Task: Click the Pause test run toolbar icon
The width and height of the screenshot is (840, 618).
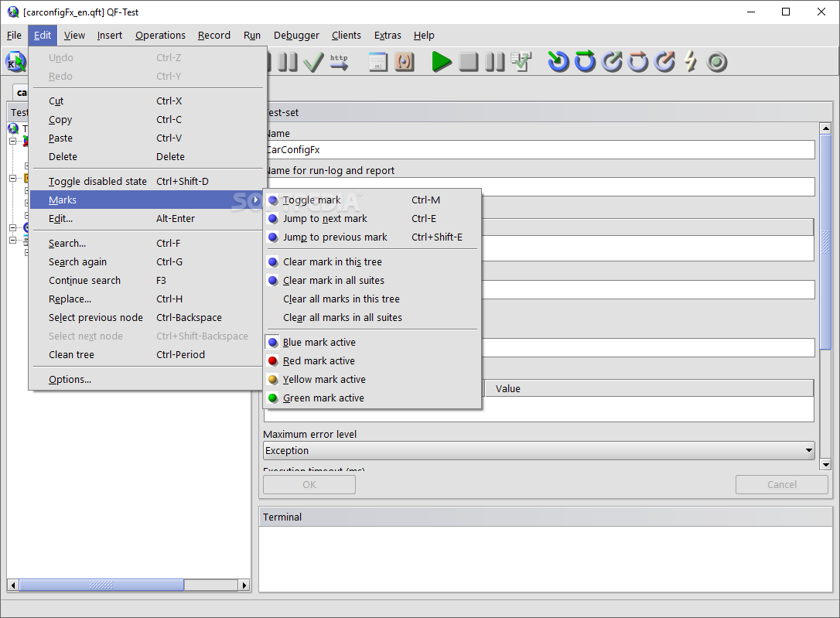Action: (494, 62)
